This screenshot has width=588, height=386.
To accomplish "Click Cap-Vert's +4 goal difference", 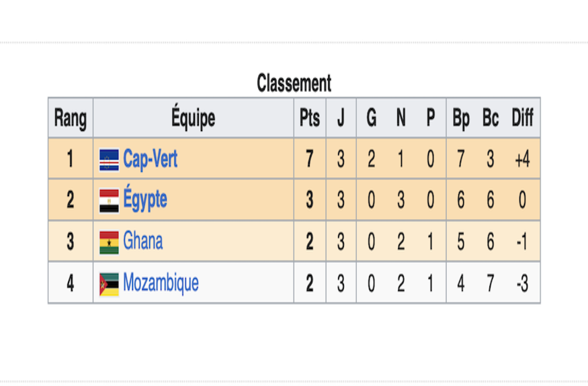I will (x=522, y=159).
